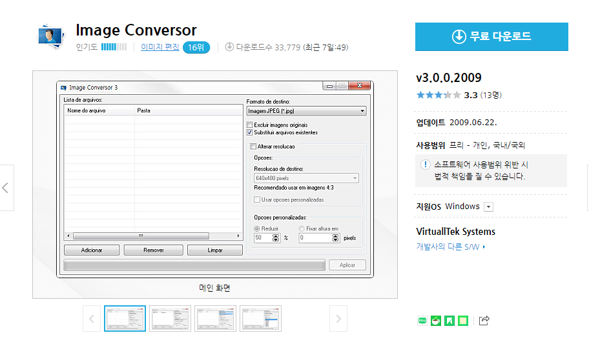Go to previous page with left edge arrow
The width and height of the screenshot is (589, 364).
[6, 188]
